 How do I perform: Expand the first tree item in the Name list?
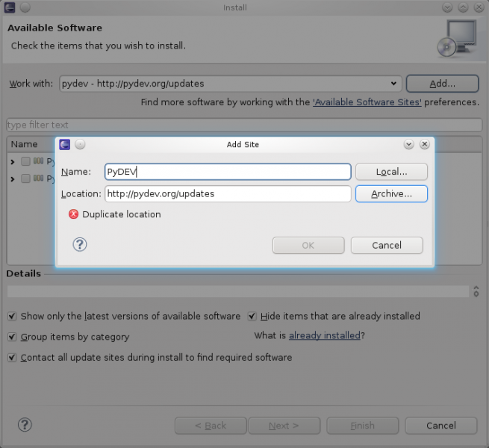point(13,161)
